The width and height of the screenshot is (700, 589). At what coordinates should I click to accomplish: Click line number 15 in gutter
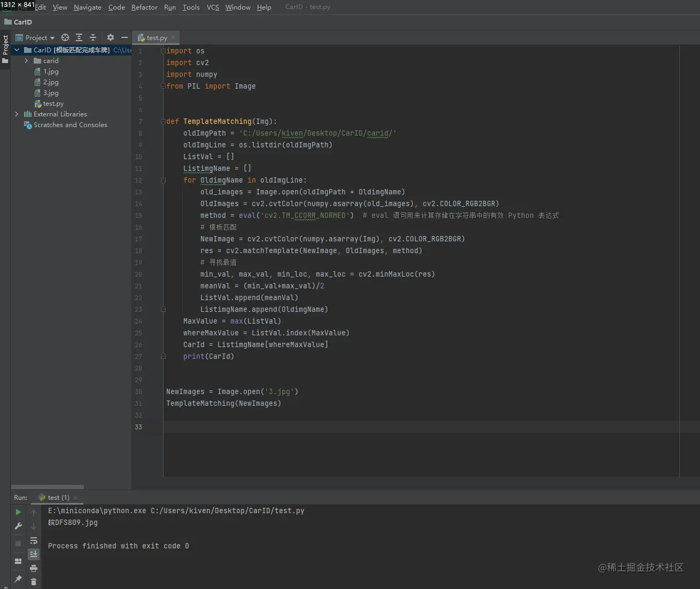(x=138, y=216)
